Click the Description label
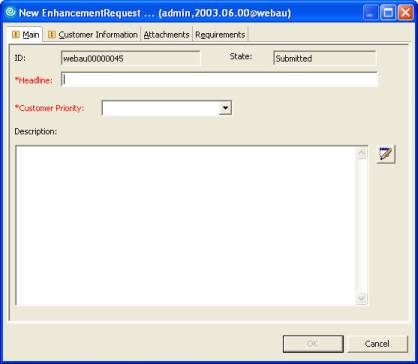The width and height of the screenshot is (418, 364). coord(36,131)
